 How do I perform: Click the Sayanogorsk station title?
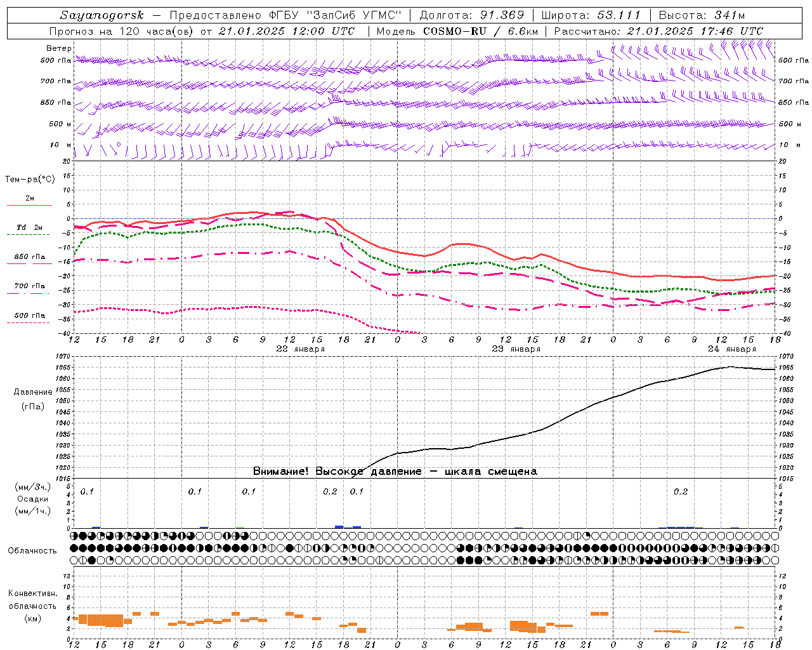click(102, 15)
